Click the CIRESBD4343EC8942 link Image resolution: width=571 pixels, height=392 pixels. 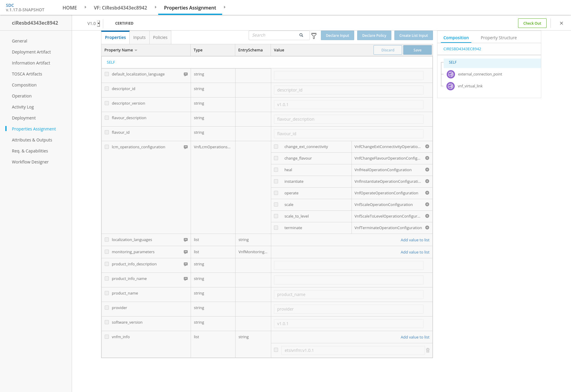point(462,49)
